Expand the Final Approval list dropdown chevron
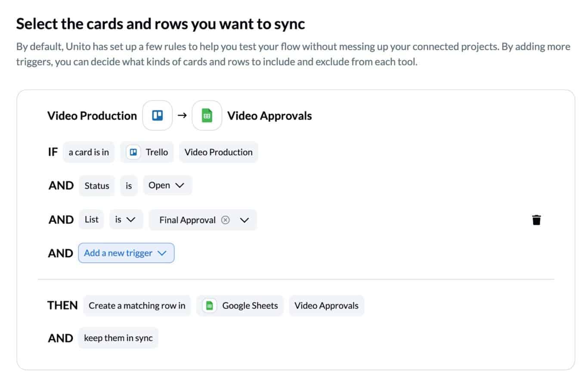 coord(244,220)
